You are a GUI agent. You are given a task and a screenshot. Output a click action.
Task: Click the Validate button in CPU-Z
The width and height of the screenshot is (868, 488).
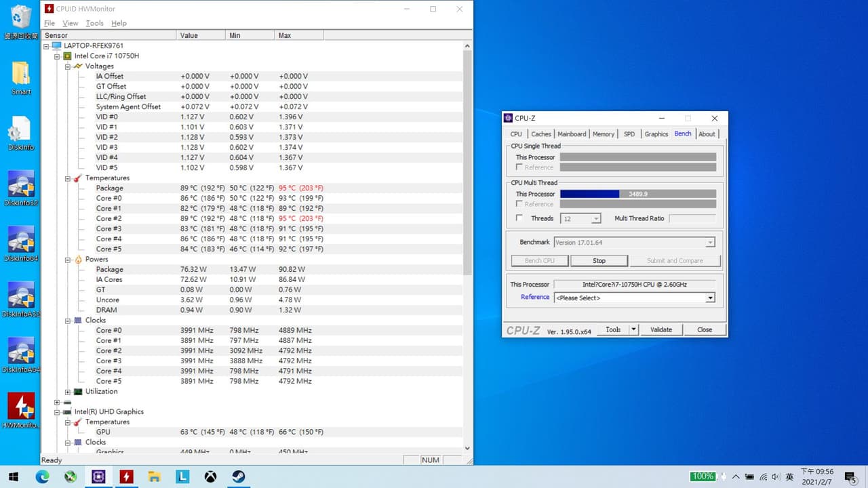[661, 329]
